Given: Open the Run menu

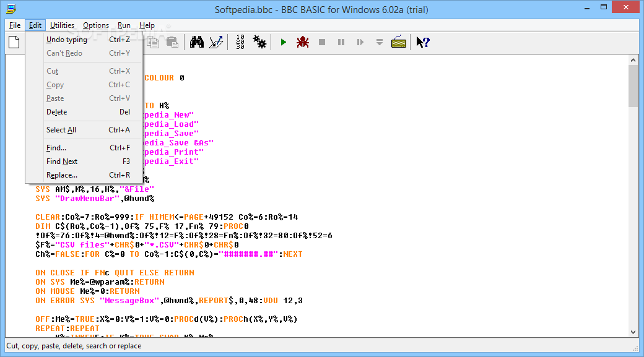Looking at the screenshot, I should [x=124, y=25].
